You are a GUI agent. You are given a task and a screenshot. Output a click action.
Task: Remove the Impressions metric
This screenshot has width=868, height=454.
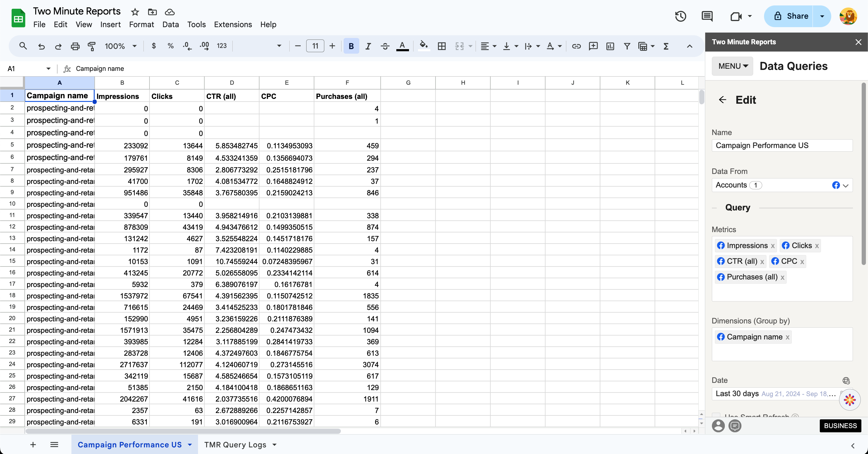(x=773, y=246)
